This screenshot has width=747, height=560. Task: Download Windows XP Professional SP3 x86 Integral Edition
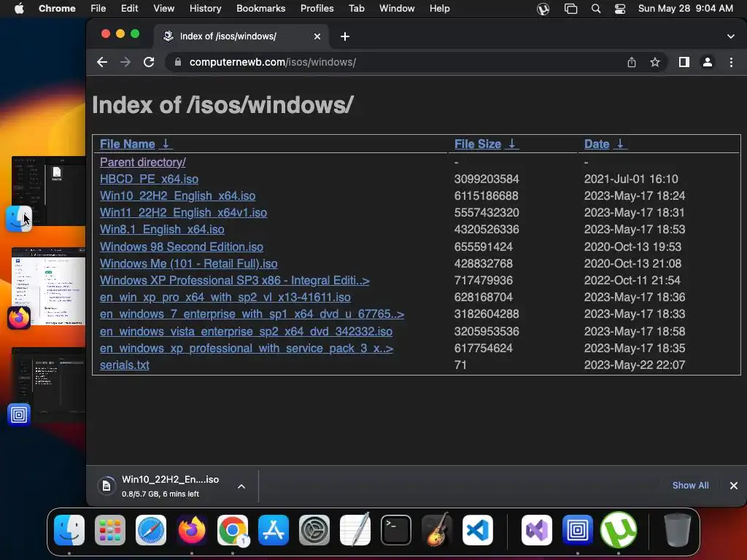point(234,281)
